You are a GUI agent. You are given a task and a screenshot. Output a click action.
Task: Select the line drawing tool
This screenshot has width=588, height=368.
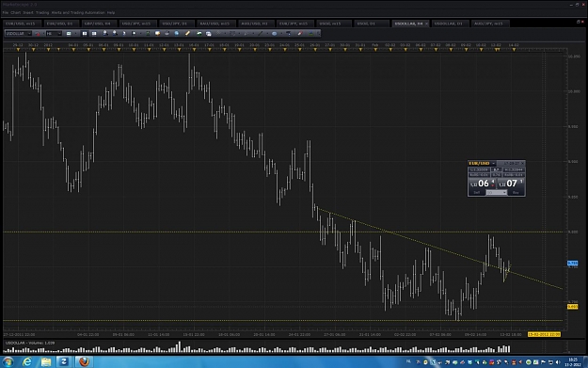click(x=261, y=33)
